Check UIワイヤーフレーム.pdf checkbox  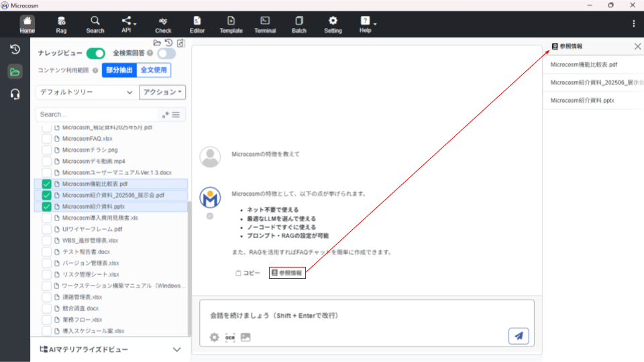46,229
